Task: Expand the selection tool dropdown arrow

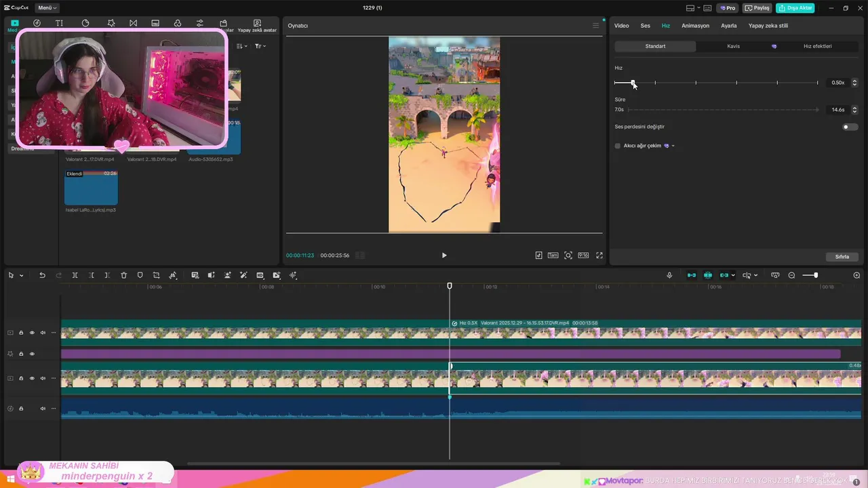Action: tap(22, 276)
